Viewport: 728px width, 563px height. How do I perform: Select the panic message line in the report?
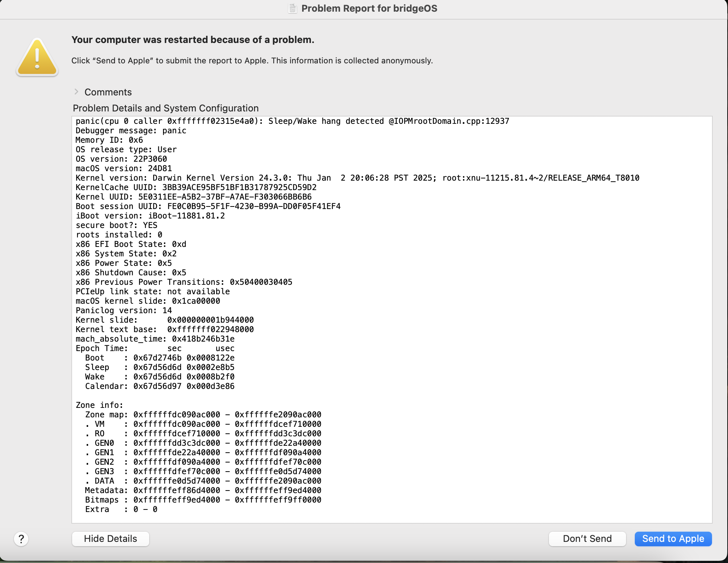pyautogui.click(x=292, y=121)
